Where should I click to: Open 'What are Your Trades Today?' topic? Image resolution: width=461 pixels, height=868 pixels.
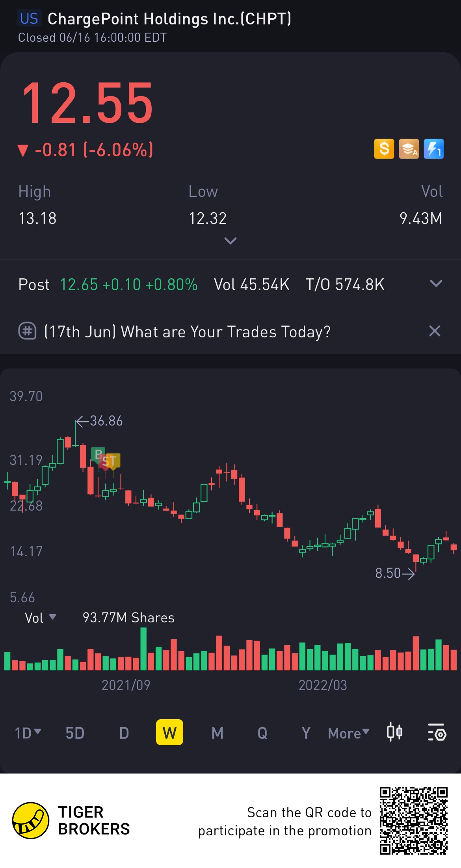coord(187,332)
